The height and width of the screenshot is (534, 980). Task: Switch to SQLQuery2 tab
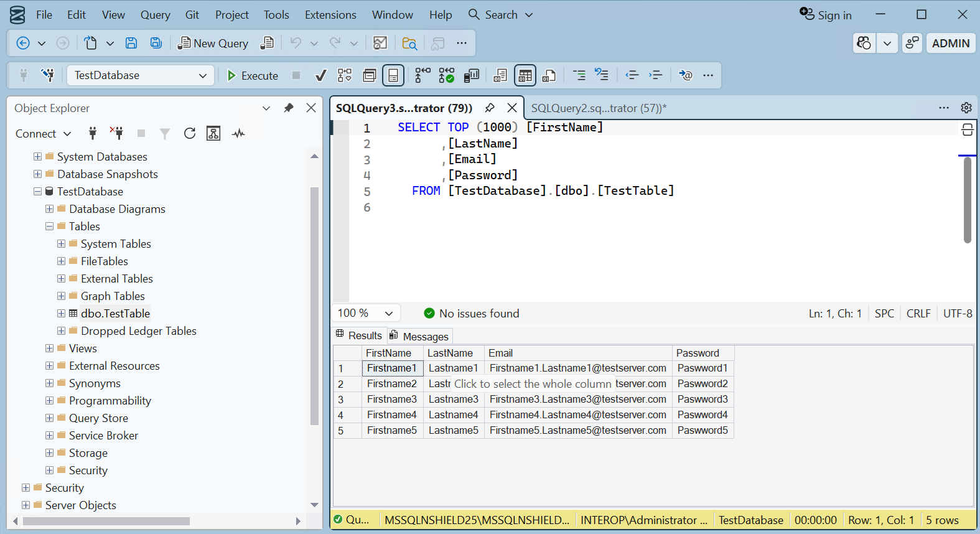click(x=599, y=108)
